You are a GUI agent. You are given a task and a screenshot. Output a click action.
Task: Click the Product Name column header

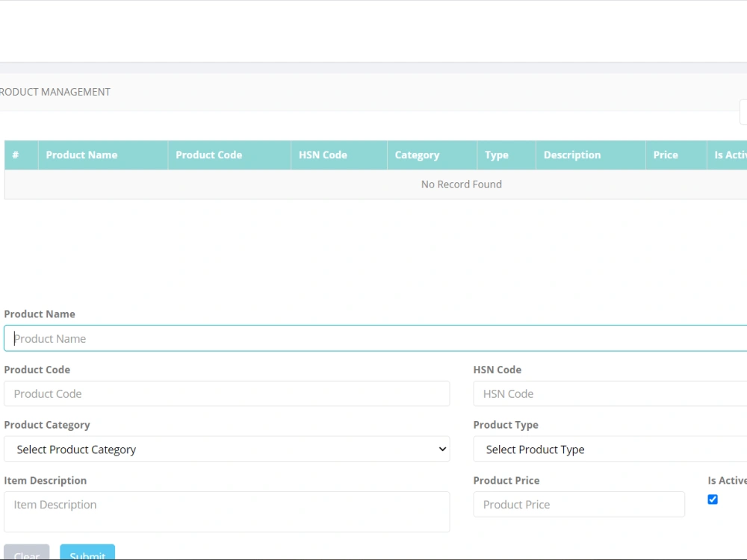(81, 155)
